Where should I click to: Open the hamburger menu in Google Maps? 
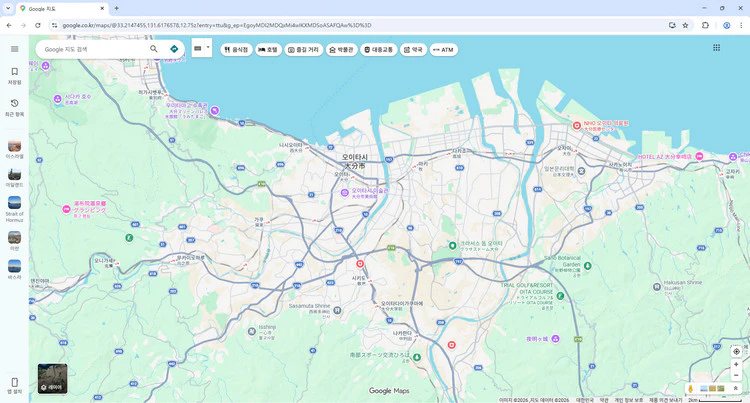point(14,49)
